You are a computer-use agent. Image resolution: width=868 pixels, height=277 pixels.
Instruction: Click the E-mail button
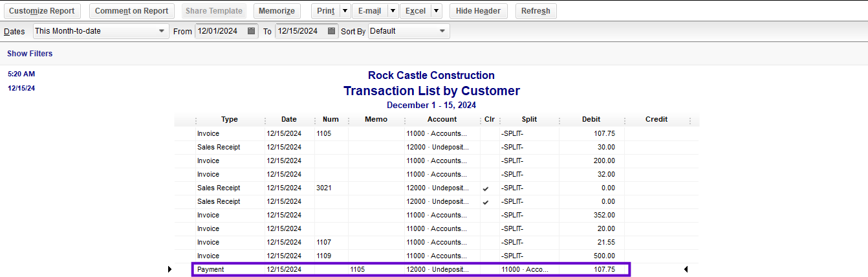[x=369, y=11]
